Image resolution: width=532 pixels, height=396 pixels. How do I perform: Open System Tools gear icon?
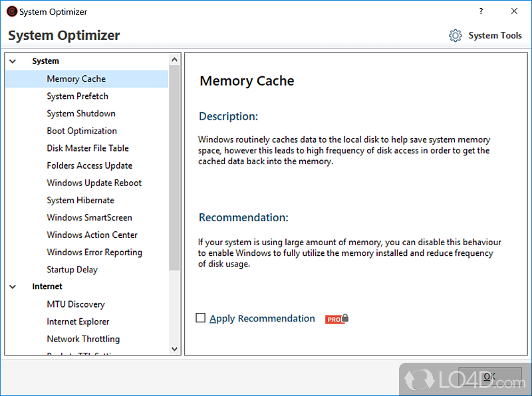456,36
